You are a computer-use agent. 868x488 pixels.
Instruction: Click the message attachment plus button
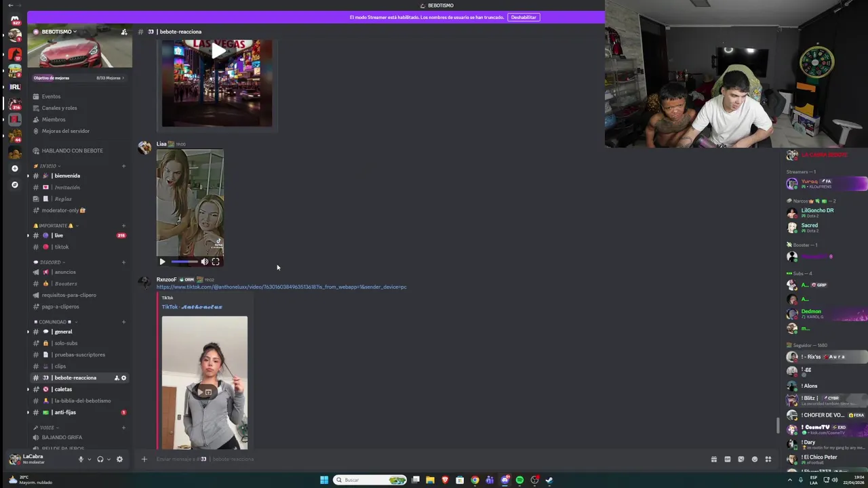pos(144,459)
